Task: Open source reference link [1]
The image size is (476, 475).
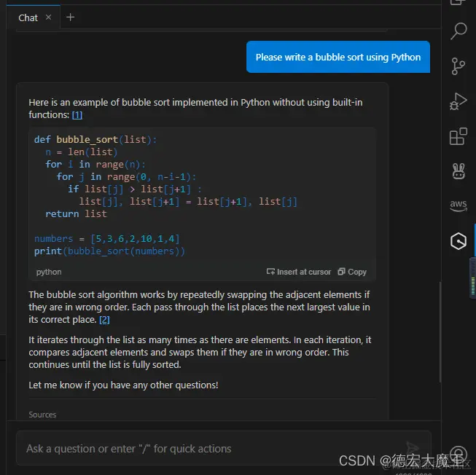Action: [77, 115]
